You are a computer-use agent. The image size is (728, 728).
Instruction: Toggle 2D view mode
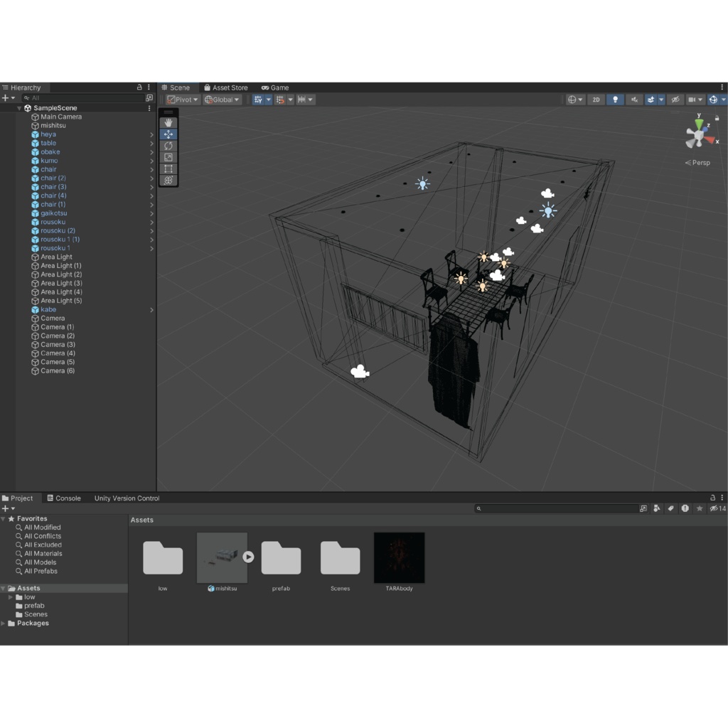[x=596, y=99]
